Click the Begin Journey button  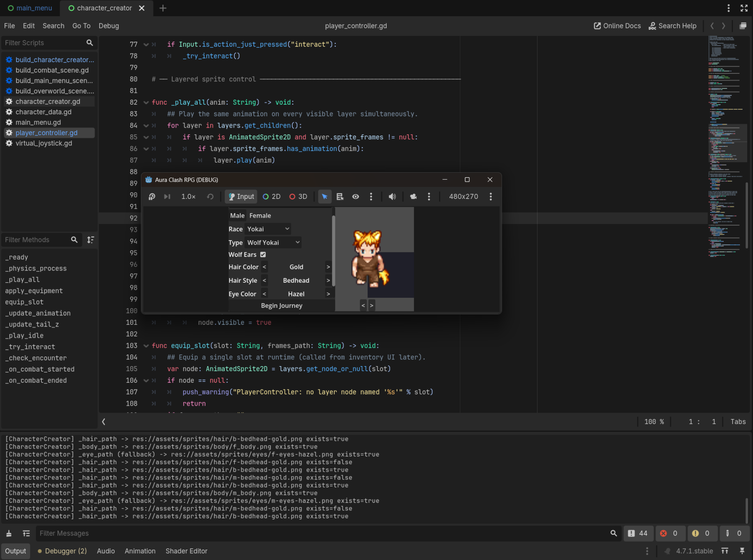click(x=282, y=306)
